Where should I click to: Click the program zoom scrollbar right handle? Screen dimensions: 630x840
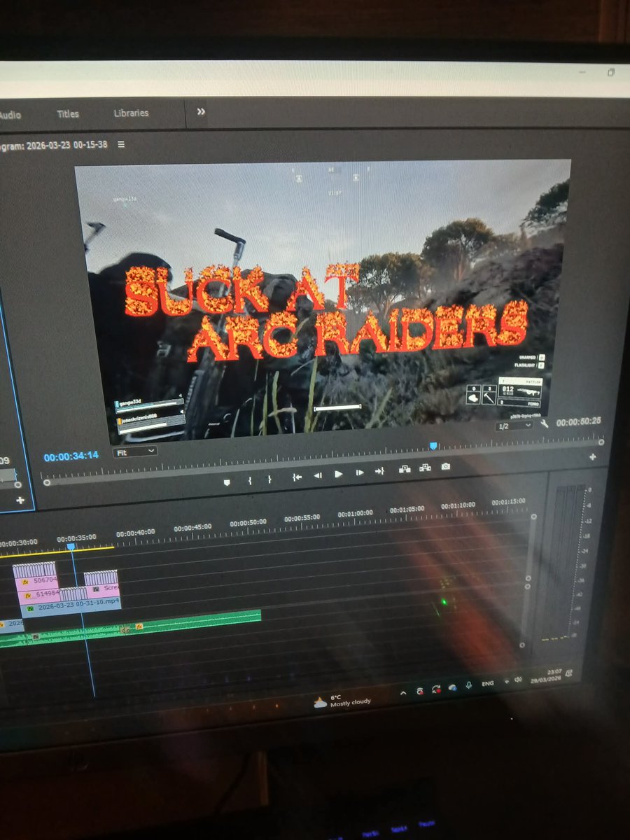(601, 442)
